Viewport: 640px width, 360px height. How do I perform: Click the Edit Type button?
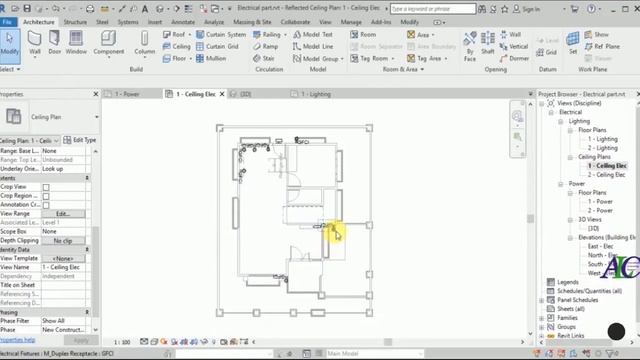[x=80, y=140]
